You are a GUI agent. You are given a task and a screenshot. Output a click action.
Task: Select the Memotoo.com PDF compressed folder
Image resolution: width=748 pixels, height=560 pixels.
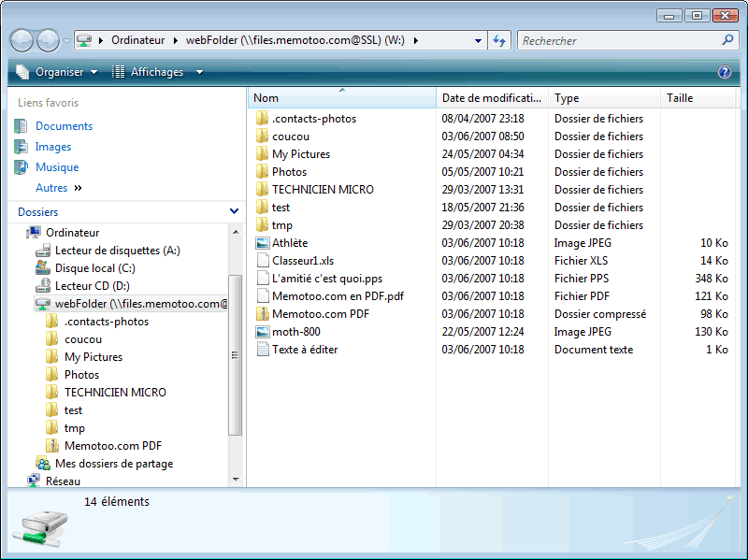coord(320,314)
